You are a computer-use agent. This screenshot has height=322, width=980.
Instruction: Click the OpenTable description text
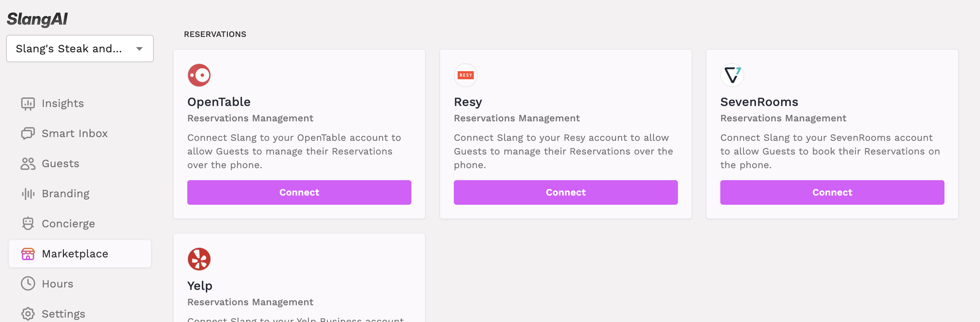[x=294, y=151]
